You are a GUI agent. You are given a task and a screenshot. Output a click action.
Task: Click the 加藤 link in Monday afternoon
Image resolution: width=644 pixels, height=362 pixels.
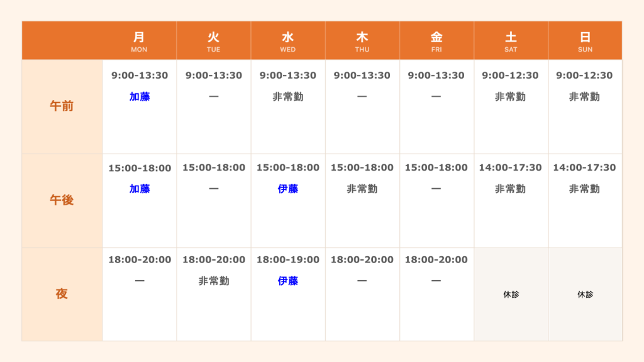[140, 189]
